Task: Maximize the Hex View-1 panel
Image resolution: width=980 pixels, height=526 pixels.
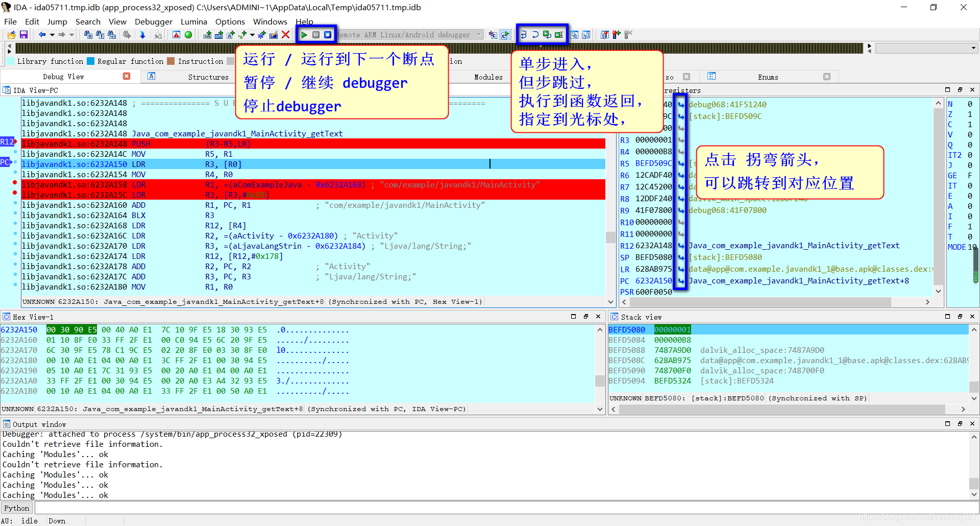Action: 573,317
